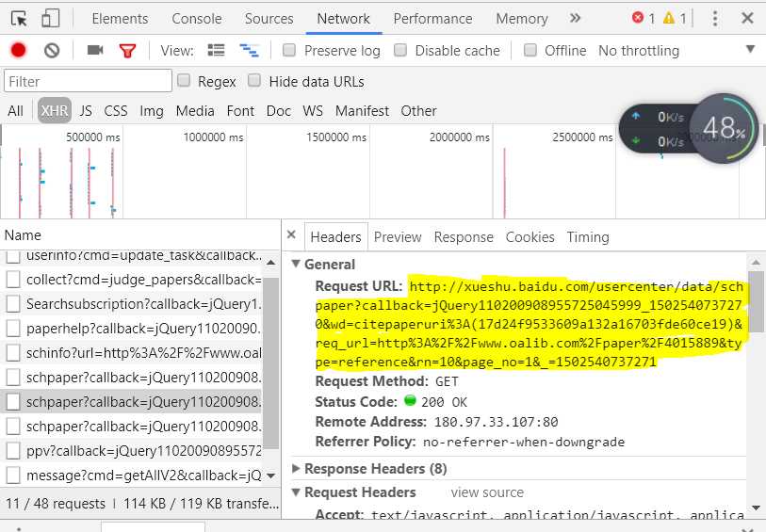This screenshot has width=766, height=532.
Task: Filter requests by JS
Action: point(86,111)
